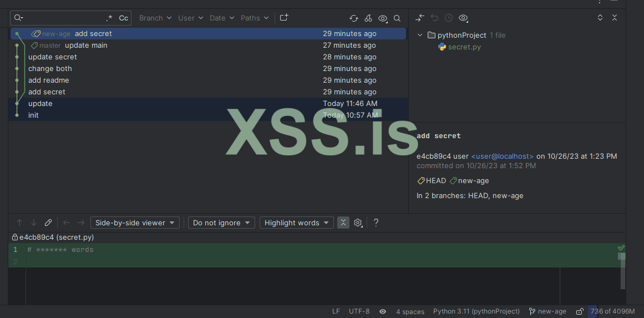Click the forward arrow in diff toolbar

coord(81,223)
